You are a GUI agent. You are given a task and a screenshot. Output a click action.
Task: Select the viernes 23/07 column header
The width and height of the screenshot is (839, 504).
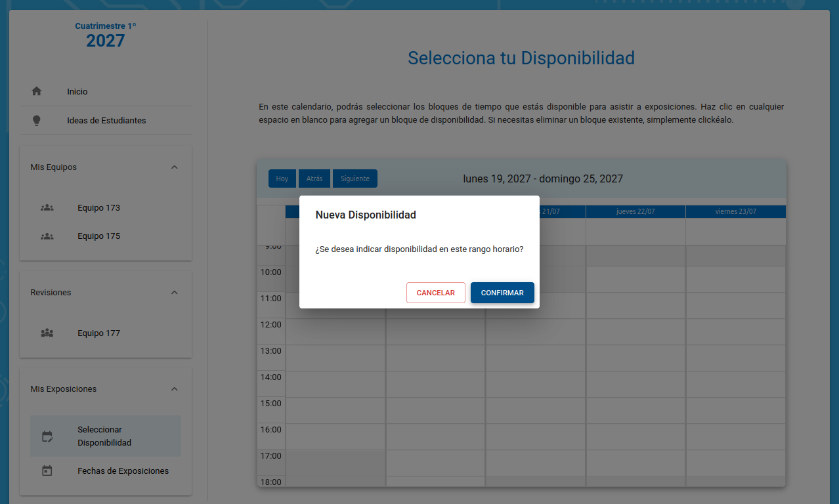coord(735,211)
